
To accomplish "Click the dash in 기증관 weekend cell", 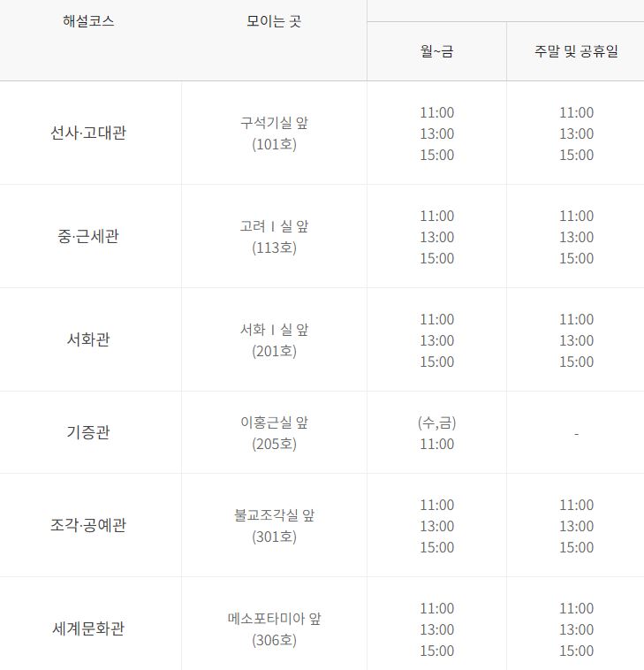I will (576, 434).
